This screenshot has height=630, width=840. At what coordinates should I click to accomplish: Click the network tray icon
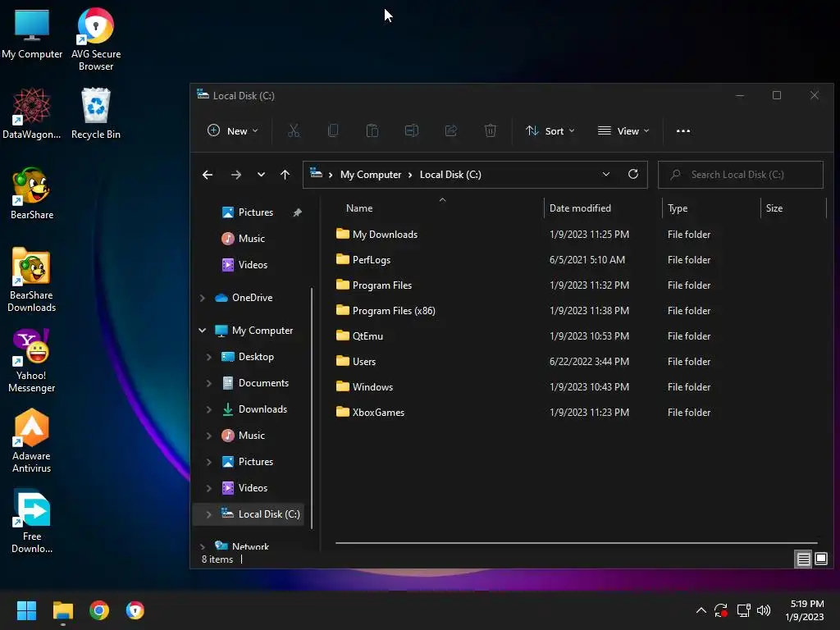743,610
